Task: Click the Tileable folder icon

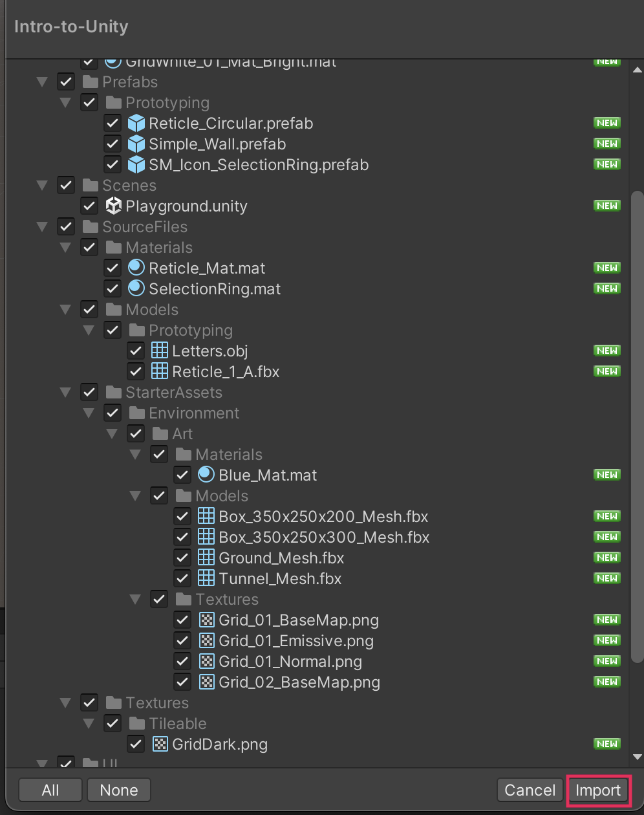Action: coord(136,723)
